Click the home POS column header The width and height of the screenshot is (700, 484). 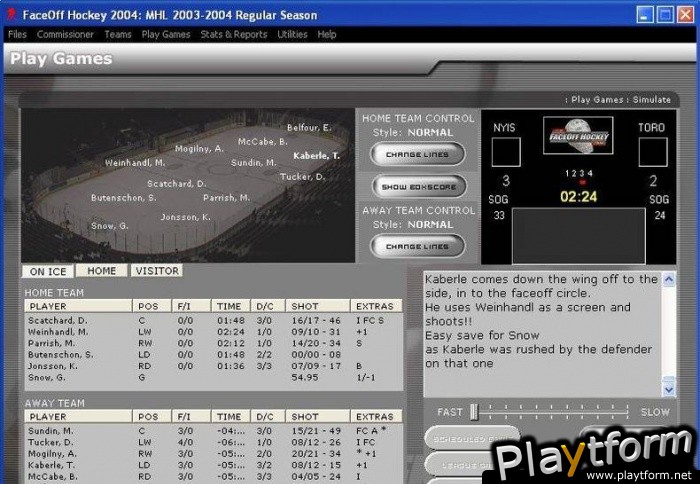pos(152,306)
